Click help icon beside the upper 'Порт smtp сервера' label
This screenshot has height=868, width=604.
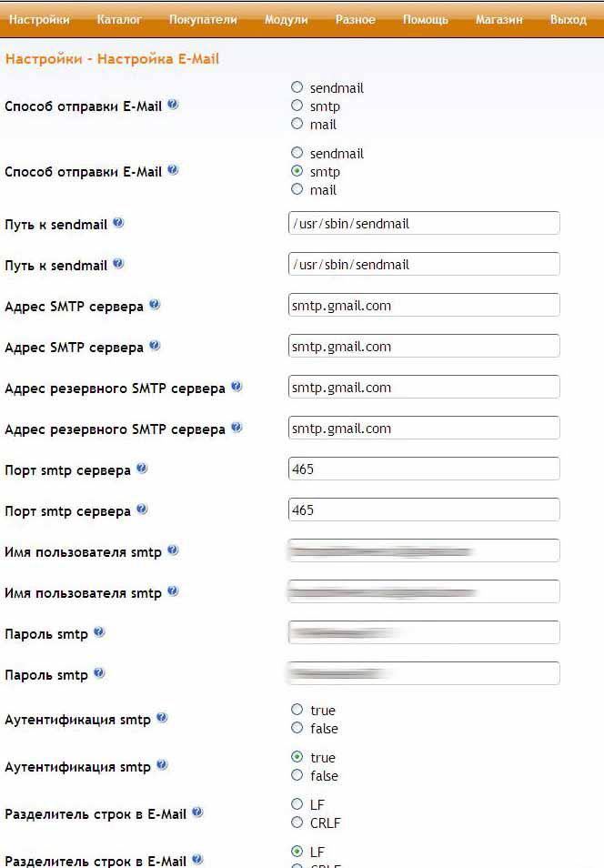click(x=141, y=469)
